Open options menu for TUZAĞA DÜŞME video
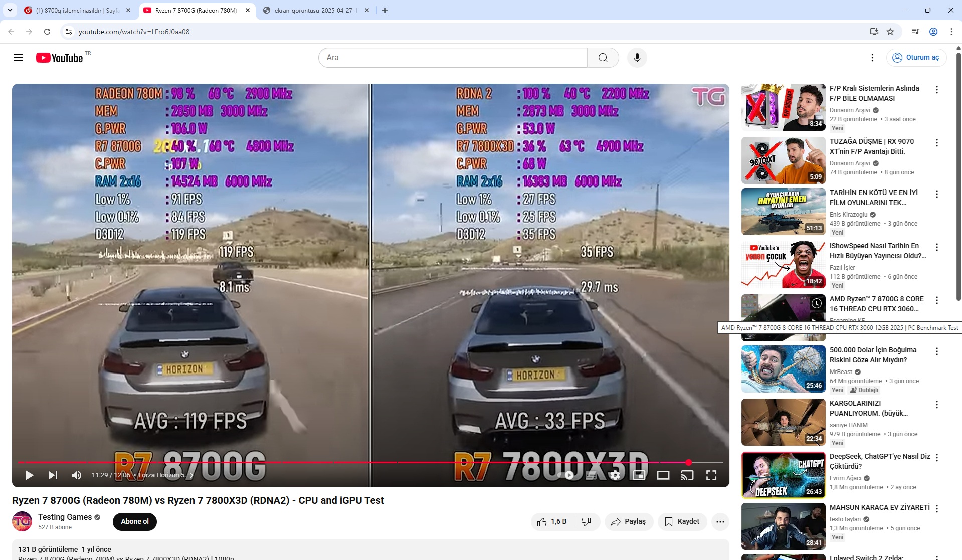 point(937,143)
